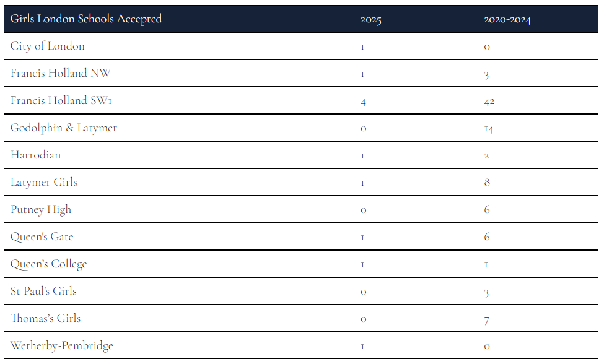The height and width of the screenshot is (364, 599).
Task: Select the Godolphin & Latymer row label
Action: coord(63,128)
